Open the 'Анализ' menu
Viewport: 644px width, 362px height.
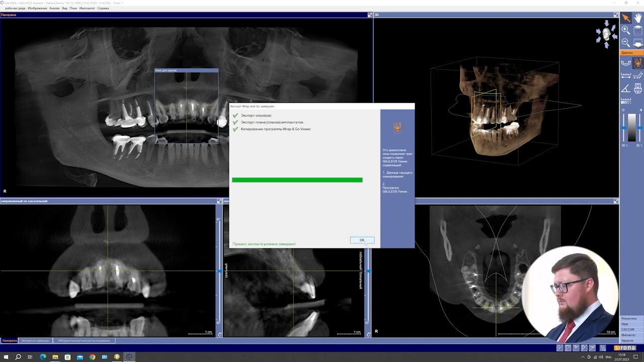click(x=54, y=8)
